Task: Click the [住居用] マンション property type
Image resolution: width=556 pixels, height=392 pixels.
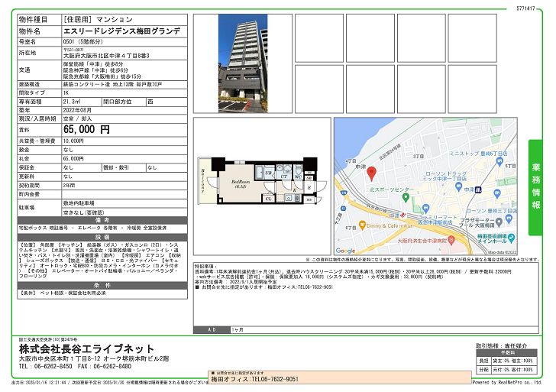Action: pos(98,20)
